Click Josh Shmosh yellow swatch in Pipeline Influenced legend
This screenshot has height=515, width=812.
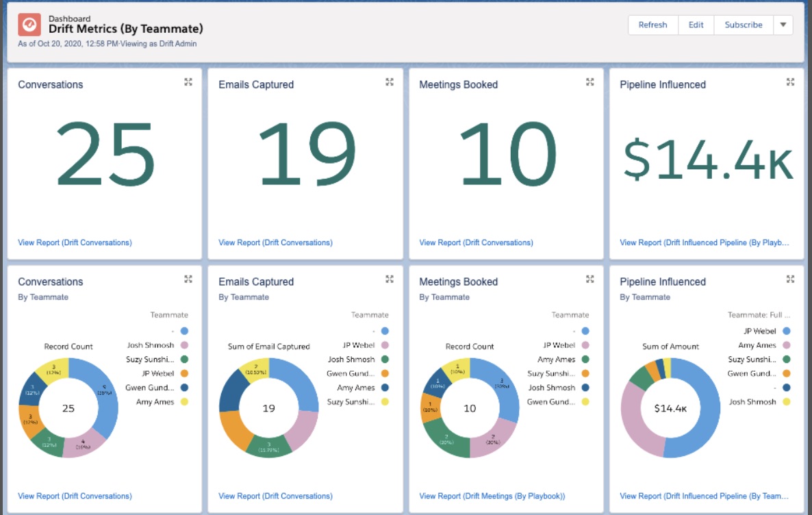click(786, 401)
